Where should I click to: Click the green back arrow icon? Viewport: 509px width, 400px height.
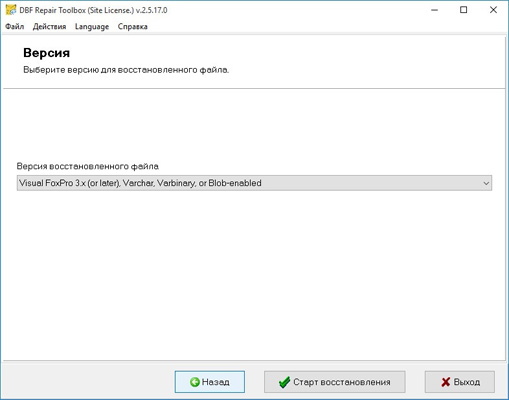[x=195, y=382]
